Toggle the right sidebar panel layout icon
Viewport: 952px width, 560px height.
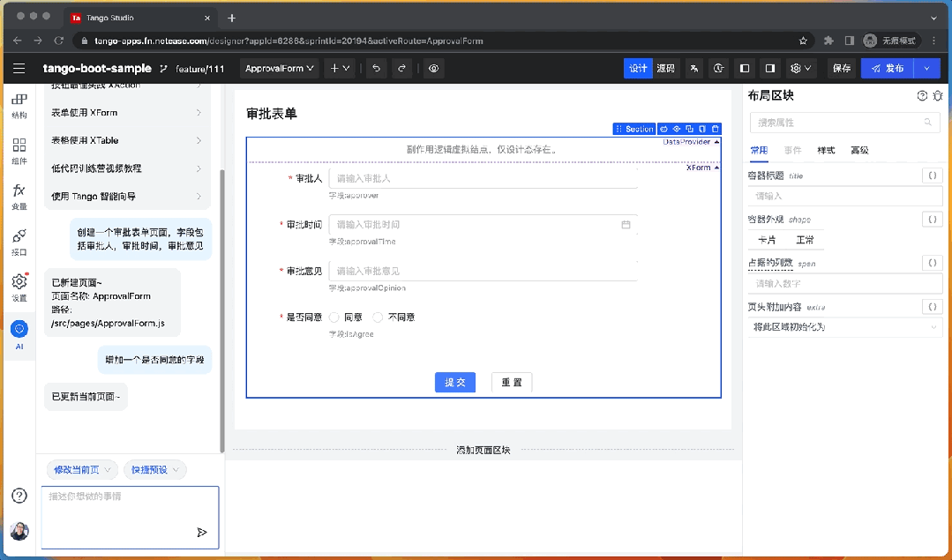(770, 69)
